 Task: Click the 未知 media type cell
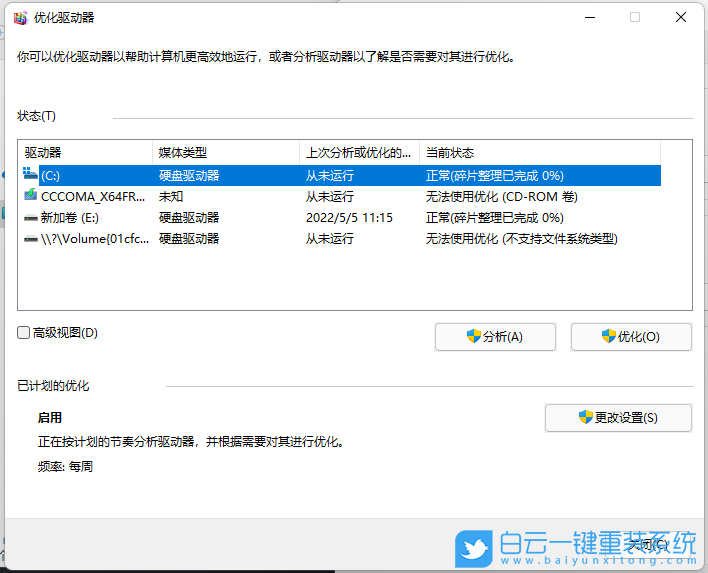coord(171,197)
